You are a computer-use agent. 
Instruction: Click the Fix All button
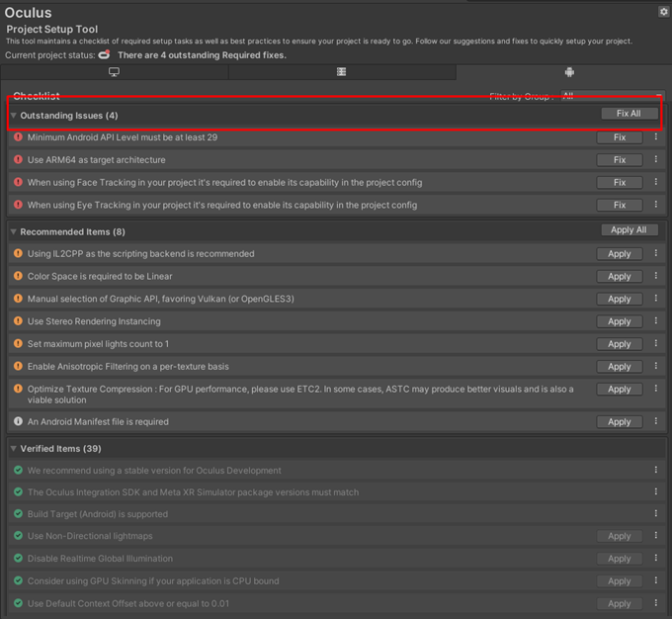click(629, 114)
